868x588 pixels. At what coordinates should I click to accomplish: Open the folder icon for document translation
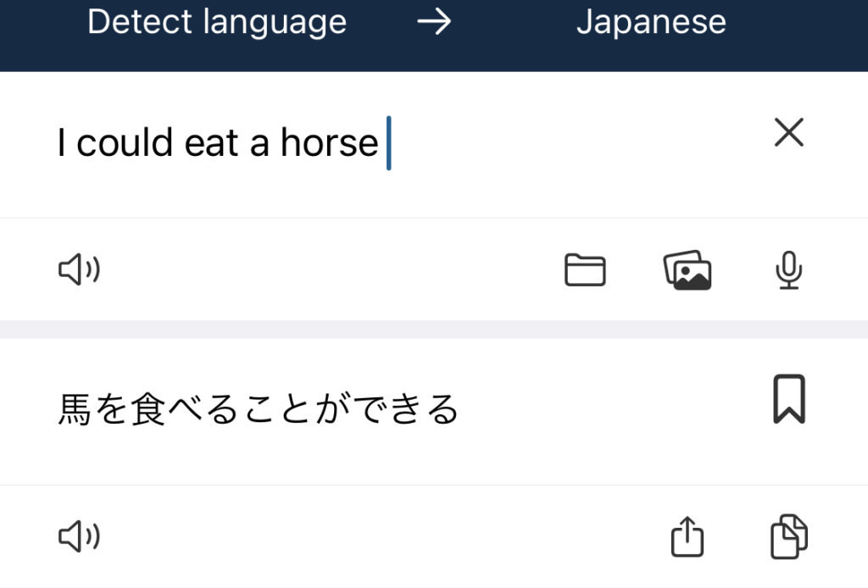coord(585,270)
